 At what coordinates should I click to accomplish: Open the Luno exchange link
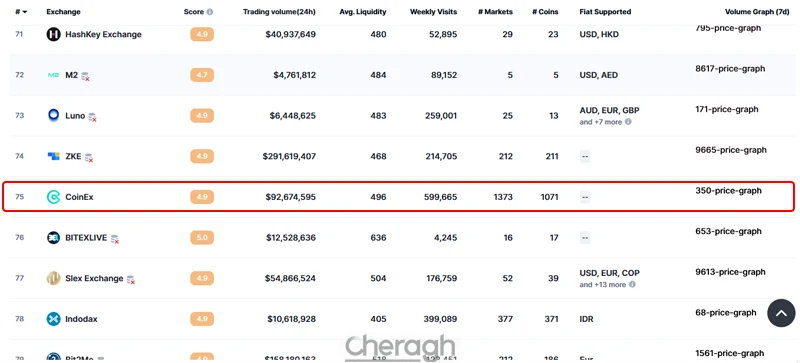point(75,115)
